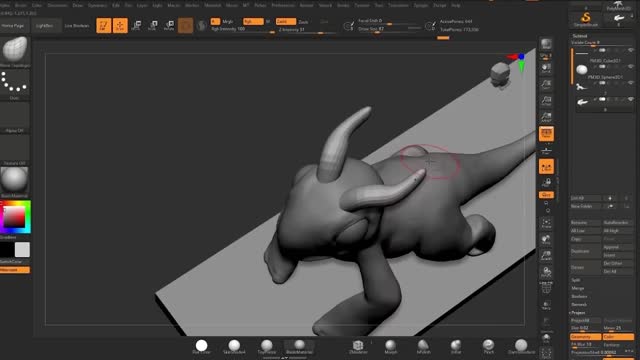Select the Rotate transform tool in top shelf

pos(169,25)
